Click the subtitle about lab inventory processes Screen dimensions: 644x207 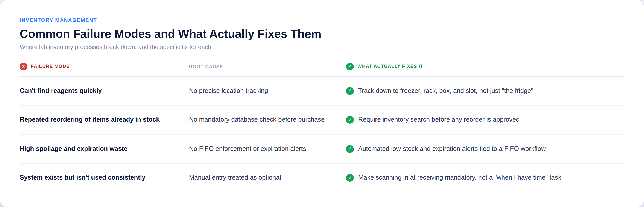(x=115, y=47)
